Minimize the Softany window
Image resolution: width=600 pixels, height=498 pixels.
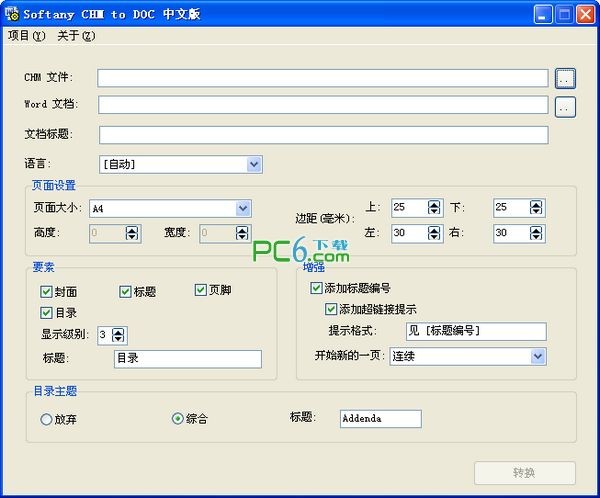[543, 15]
